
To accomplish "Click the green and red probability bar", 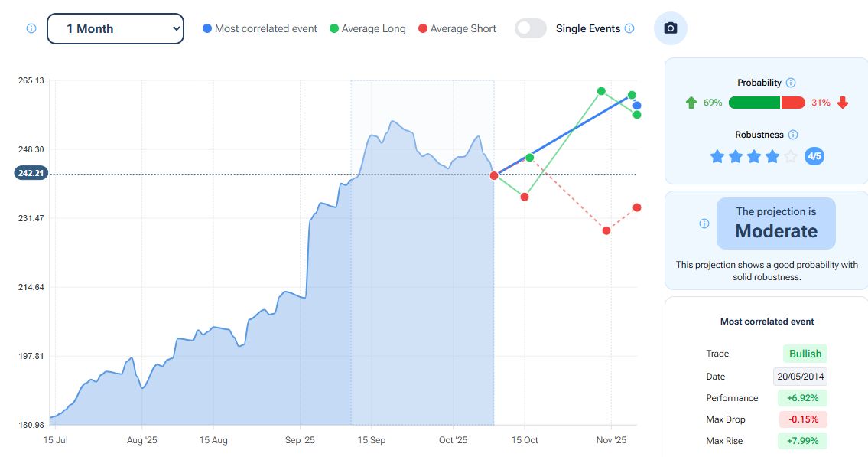I will pos(767,103).
